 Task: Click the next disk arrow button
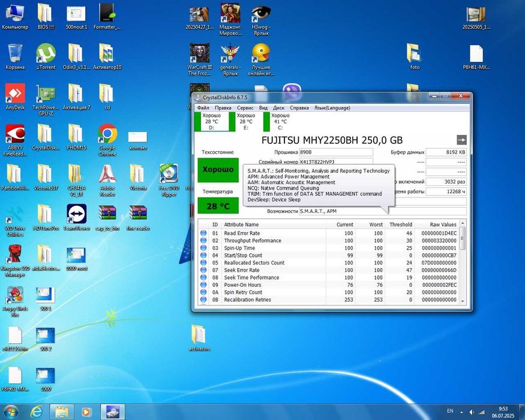click(x=461, y=140)
